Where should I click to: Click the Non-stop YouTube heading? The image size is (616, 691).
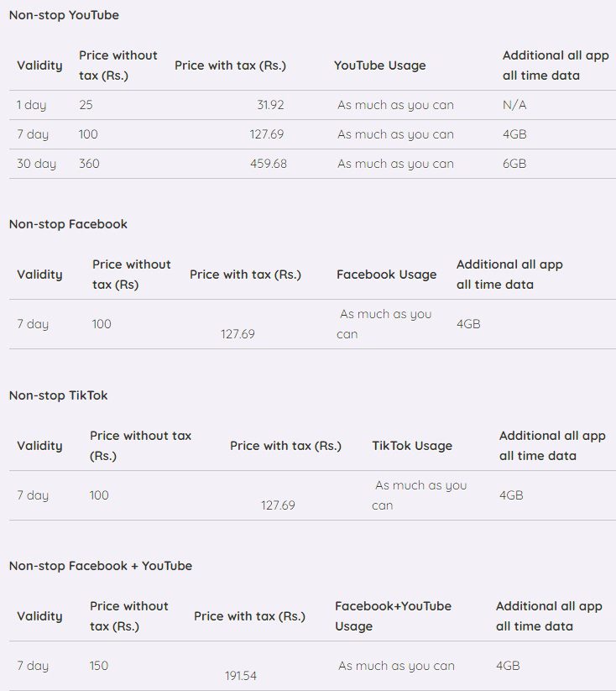point(64,15)
